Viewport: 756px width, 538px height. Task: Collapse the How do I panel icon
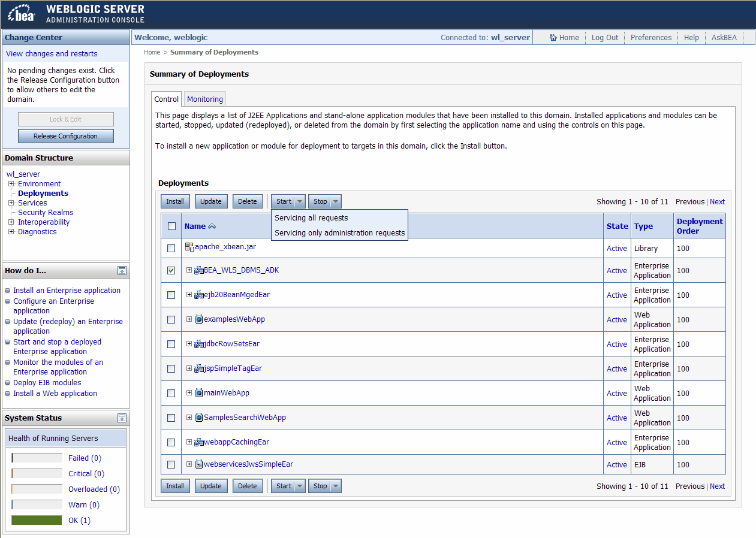point(122,271)
